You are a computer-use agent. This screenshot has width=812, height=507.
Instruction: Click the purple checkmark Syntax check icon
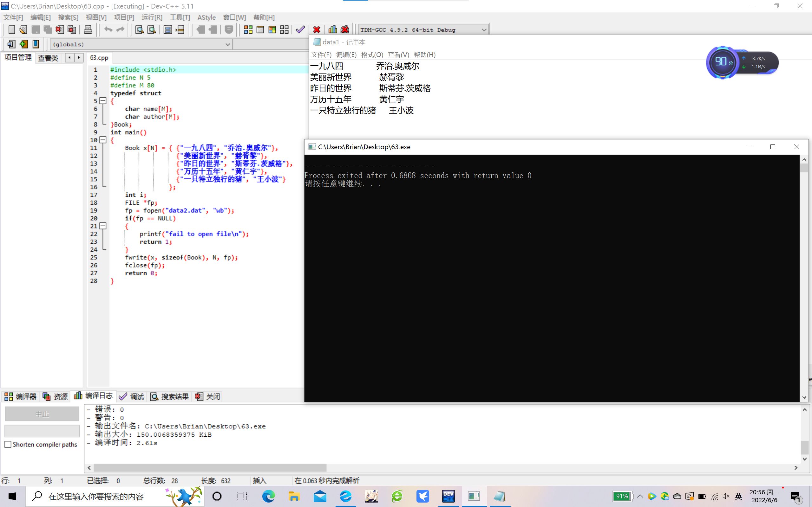pyautogui.click(x=300, y=29)
